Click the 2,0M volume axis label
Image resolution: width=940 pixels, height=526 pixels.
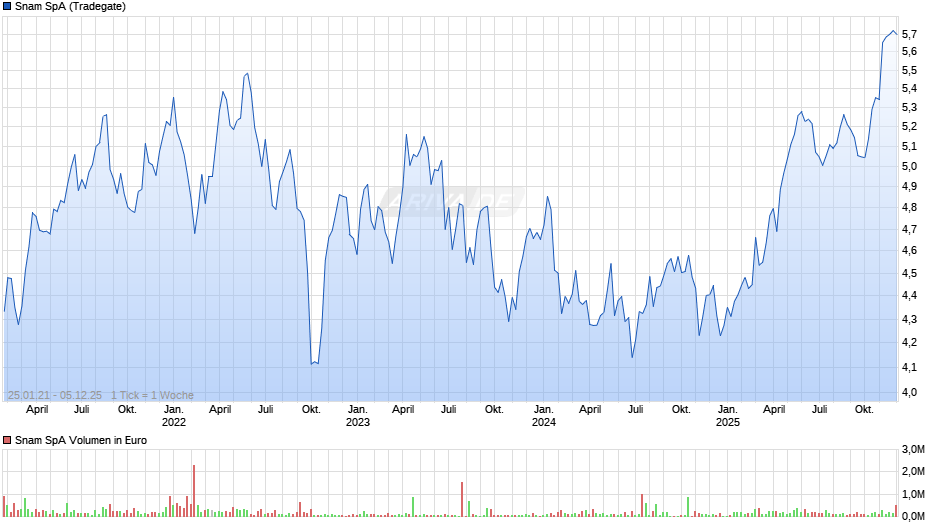tap(913, 471)
